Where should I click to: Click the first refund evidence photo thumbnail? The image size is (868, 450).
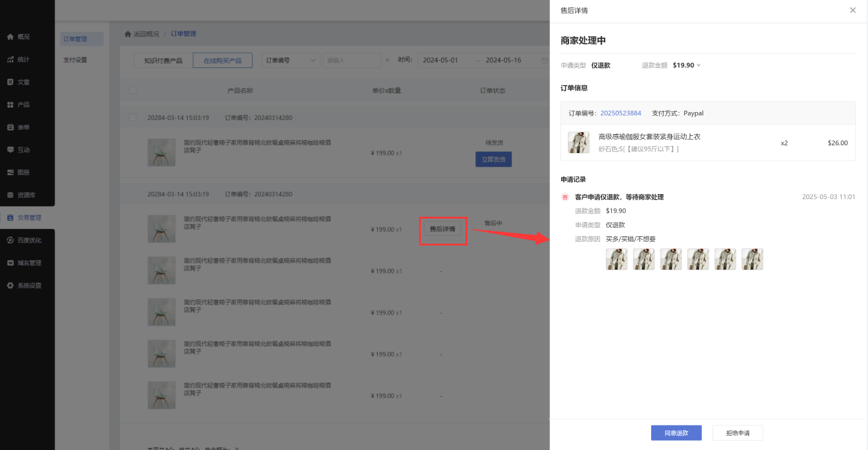point(616,259)
